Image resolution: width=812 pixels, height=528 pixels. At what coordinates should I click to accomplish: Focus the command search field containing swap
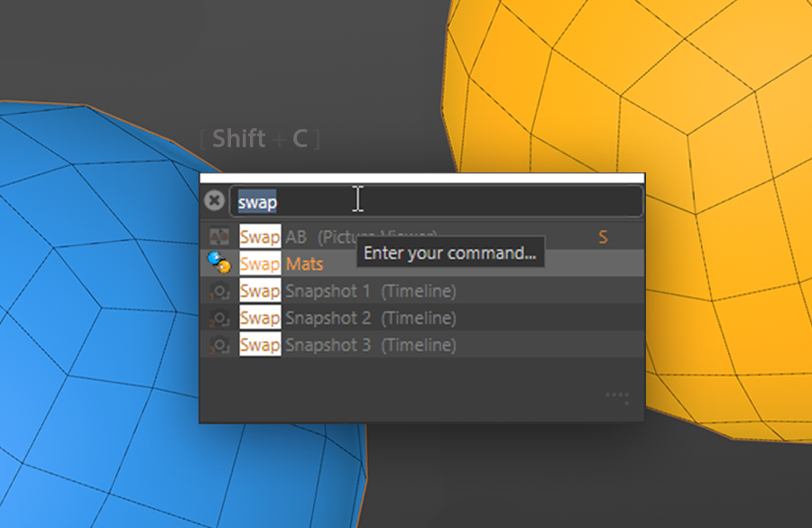tap(436, 201)
